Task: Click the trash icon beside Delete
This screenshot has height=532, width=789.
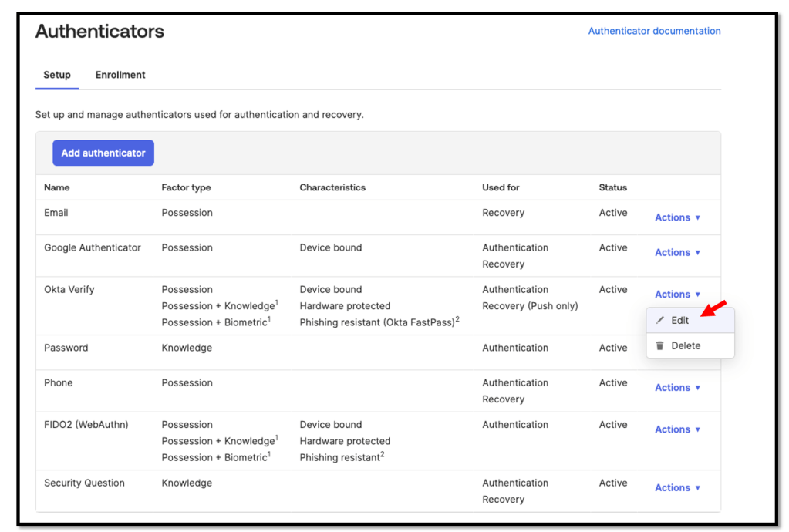Action: coord(659,346)
